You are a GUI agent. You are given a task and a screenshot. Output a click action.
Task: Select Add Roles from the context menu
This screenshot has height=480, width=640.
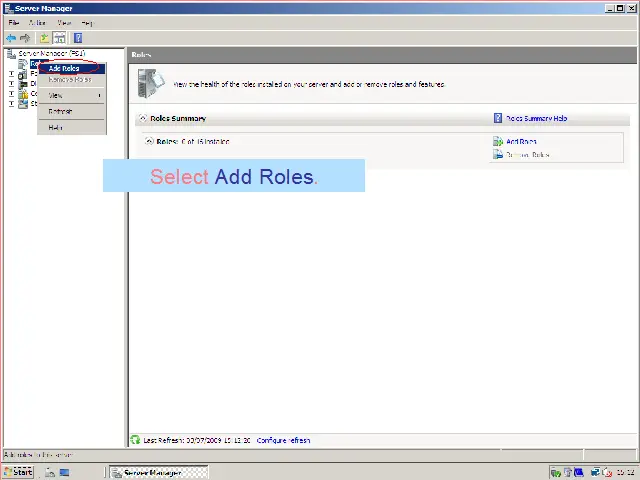coord(72,69)
